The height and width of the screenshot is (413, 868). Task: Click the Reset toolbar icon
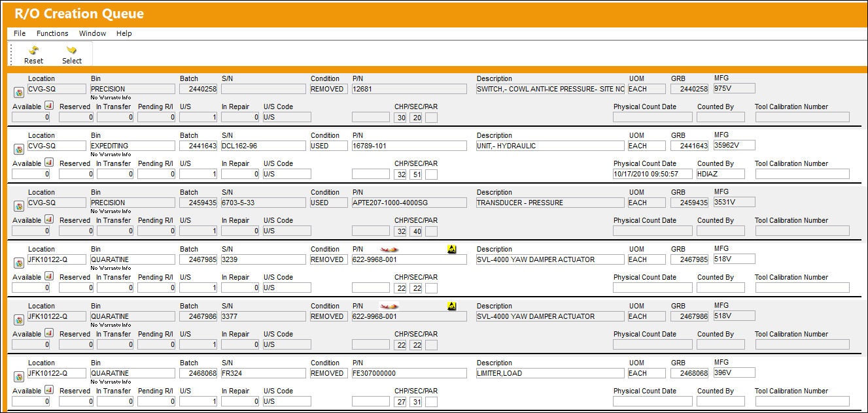[x=33, y=50]
